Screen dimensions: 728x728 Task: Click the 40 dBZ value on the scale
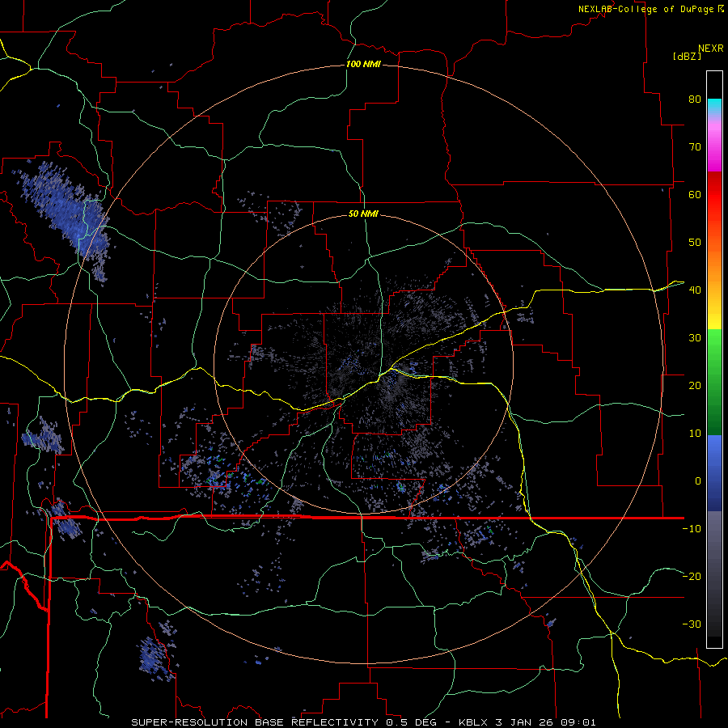(695, 290)
